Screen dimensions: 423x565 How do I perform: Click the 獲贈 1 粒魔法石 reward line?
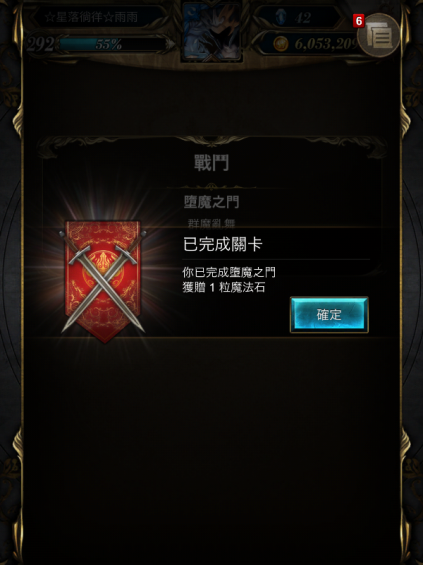pyautogui.click(x=224, y=288)
